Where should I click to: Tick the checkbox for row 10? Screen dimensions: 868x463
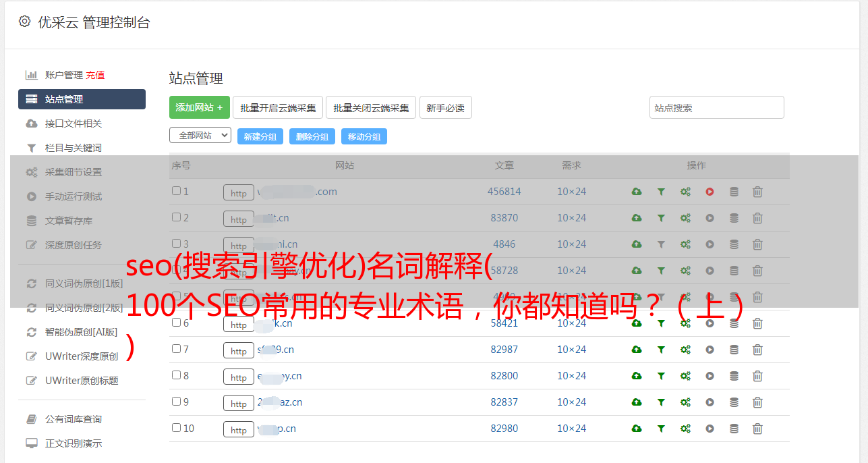(x=176, y=428)
